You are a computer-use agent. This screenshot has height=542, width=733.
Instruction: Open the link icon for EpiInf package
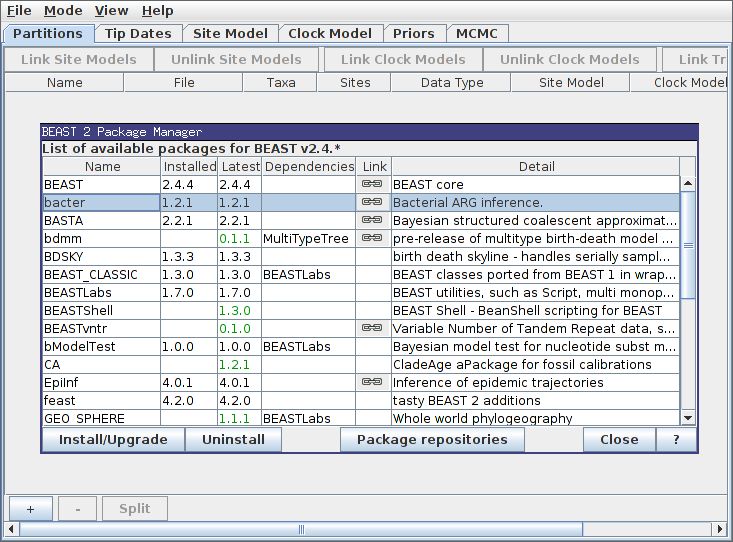(372, 382)
